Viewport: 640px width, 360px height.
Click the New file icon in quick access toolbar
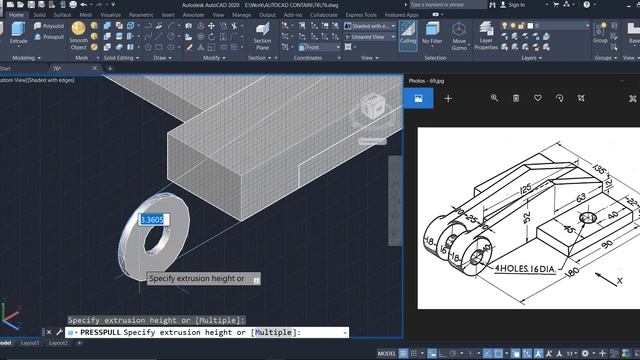10,5
